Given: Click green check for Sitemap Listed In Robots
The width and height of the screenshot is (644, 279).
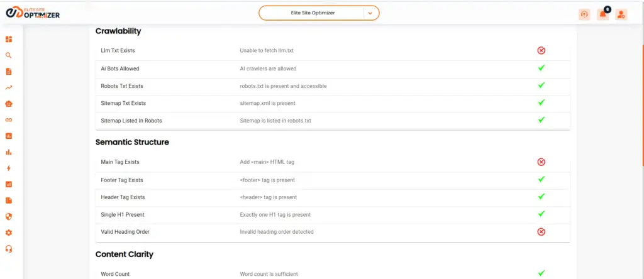Looking at the screenshot, I should [541, 119].
